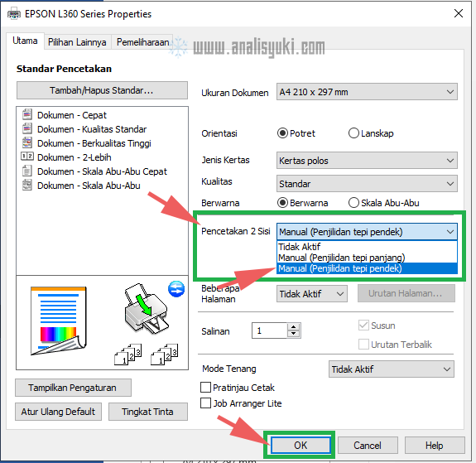Open the Beberapa Halaman dropdown
Viewport: 476px width, 463px height.
(312, 294)
